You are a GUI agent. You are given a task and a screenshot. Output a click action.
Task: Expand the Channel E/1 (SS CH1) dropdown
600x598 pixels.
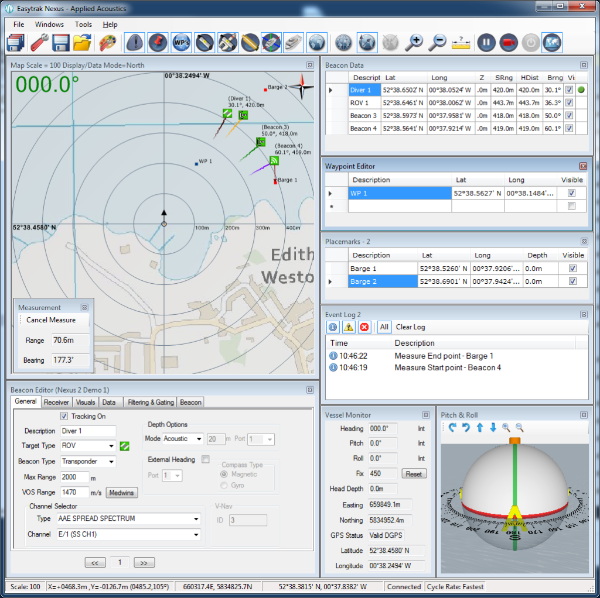[x=197, y=534]
